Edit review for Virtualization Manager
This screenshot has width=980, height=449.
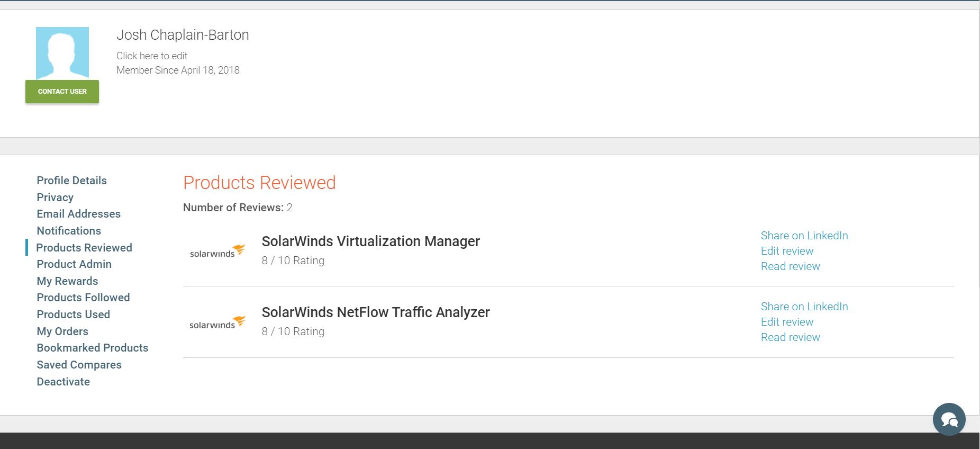(787, 251)
